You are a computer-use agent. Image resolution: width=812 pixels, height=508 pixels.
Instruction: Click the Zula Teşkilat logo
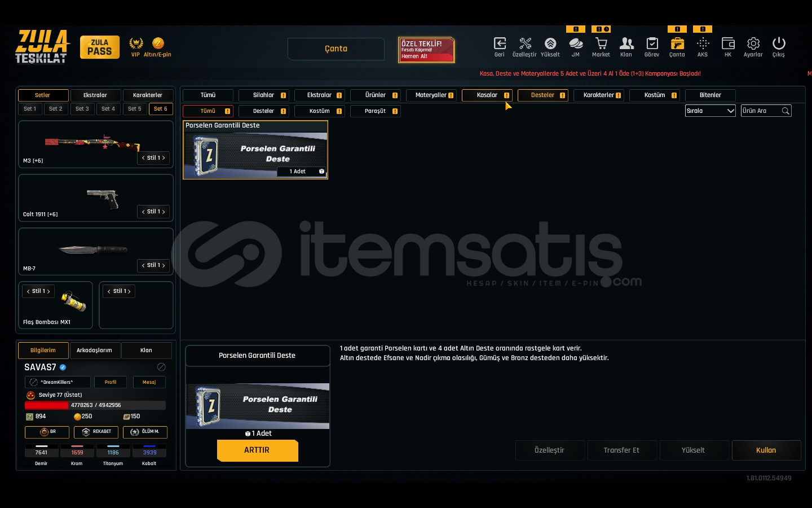click(x=42, y=46)
